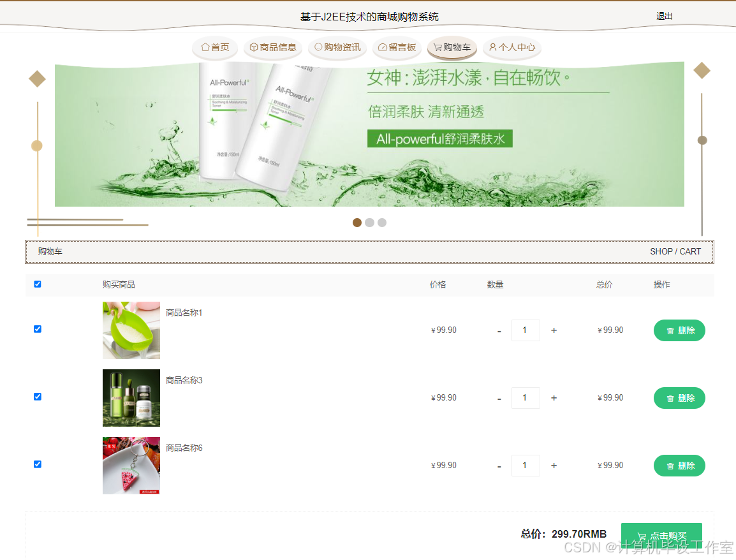Increase quantity of 商品名称3 with plus
This screenshot has height=560, width=736.
point(554,398)
